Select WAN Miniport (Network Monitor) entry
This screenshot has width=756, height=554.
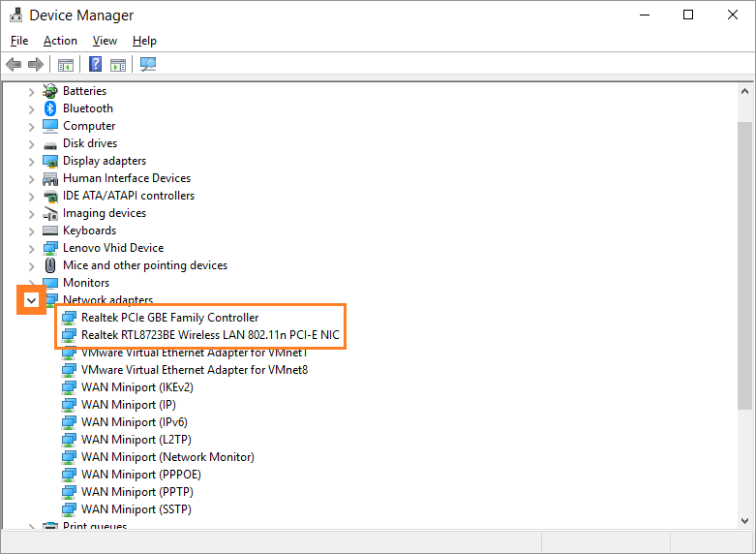pos(167,457)
